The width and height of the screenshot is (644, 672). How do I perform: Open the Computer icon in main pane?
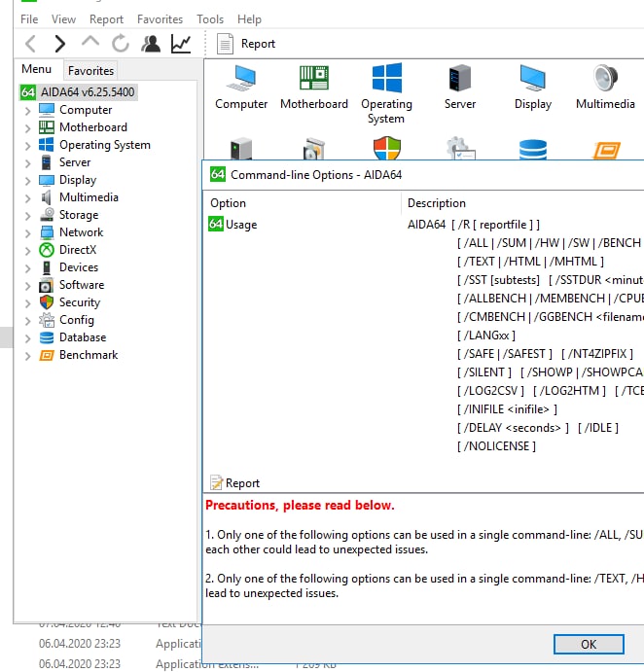(x=241, y=87)
